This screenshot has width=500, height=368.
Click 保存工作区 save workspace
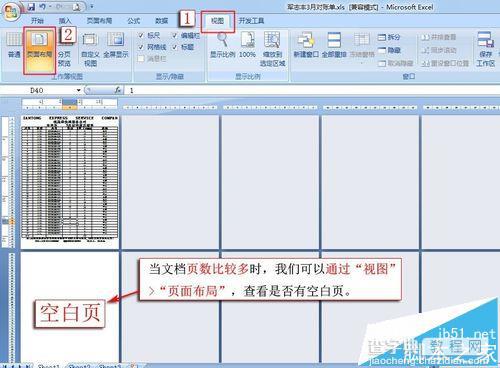coord(485,50)
